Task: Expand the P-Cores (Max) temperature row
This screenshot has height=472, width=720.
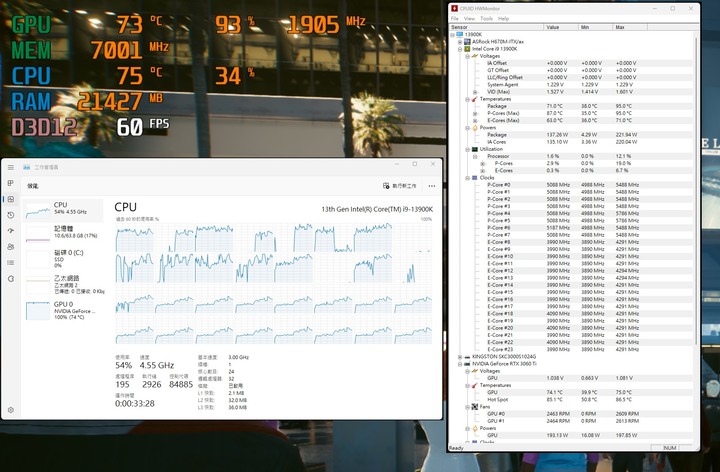Action: 475,113
